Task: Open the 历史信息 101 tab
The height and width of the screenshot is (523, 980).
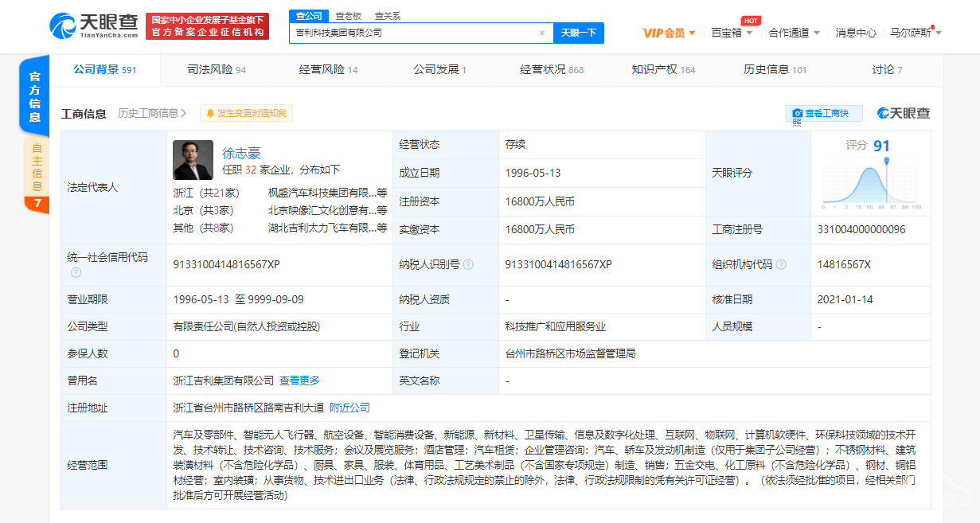Action: [x=775, y=70]
